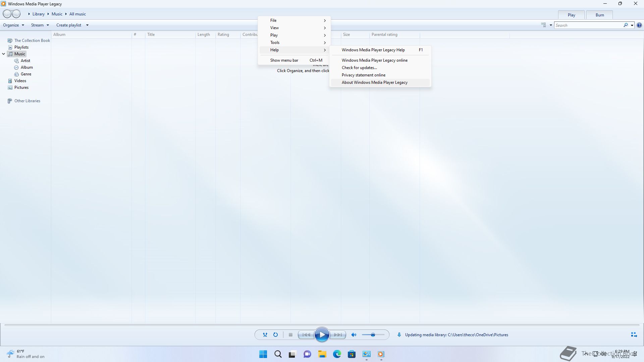Screen dimensions: 644x362
Task: Open the Windows Start button
Action: click(263, 354)
